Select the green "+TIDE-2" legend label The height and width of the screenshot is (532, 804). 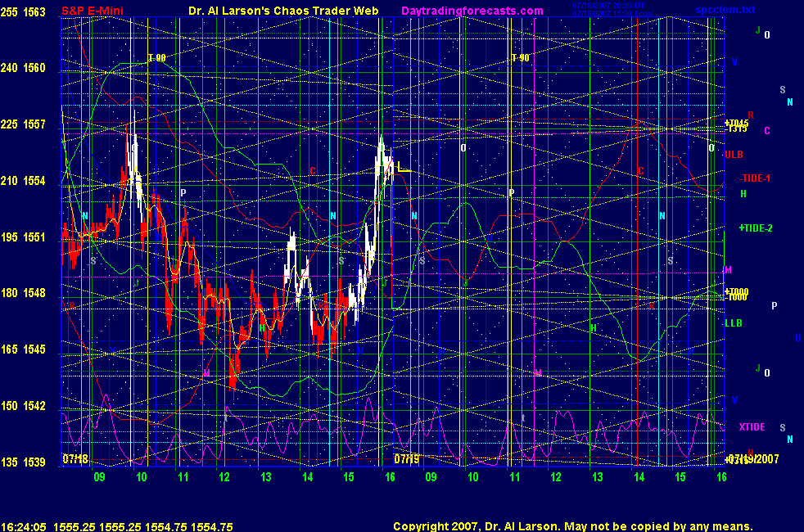click(x=756, y=228)
